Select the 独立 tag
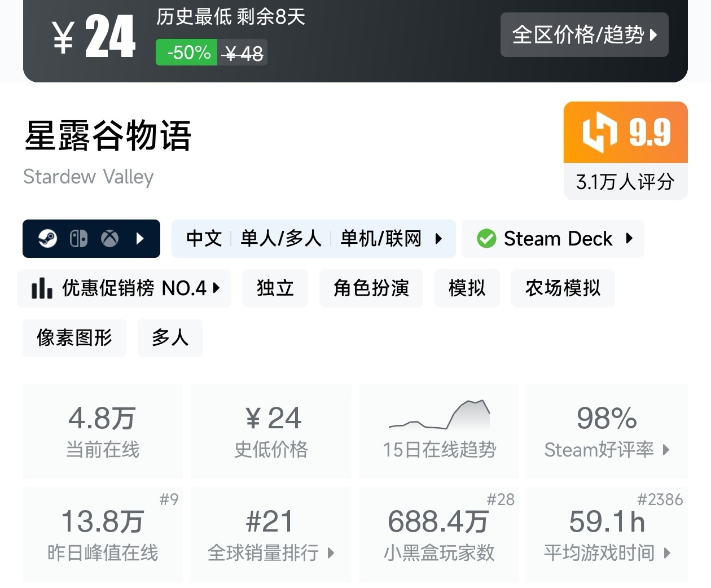This screenshot has width=711, height=588. [x=275, y=288]
